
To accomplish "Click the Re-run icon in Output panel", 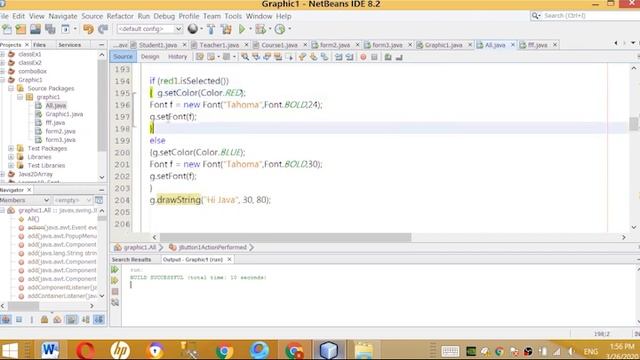I will coord(115,270).
